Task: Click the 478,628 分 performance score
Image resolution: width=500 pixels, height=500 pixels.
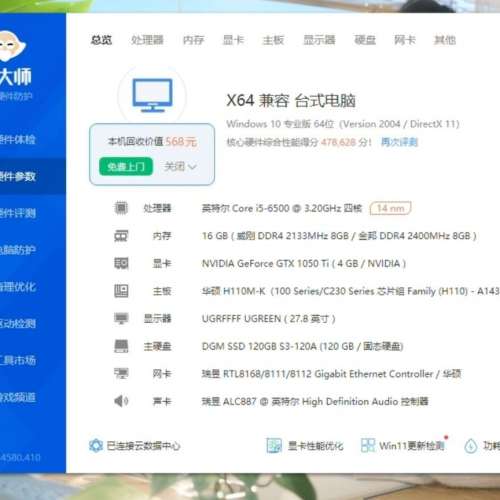Action: (x=346, y=142)
